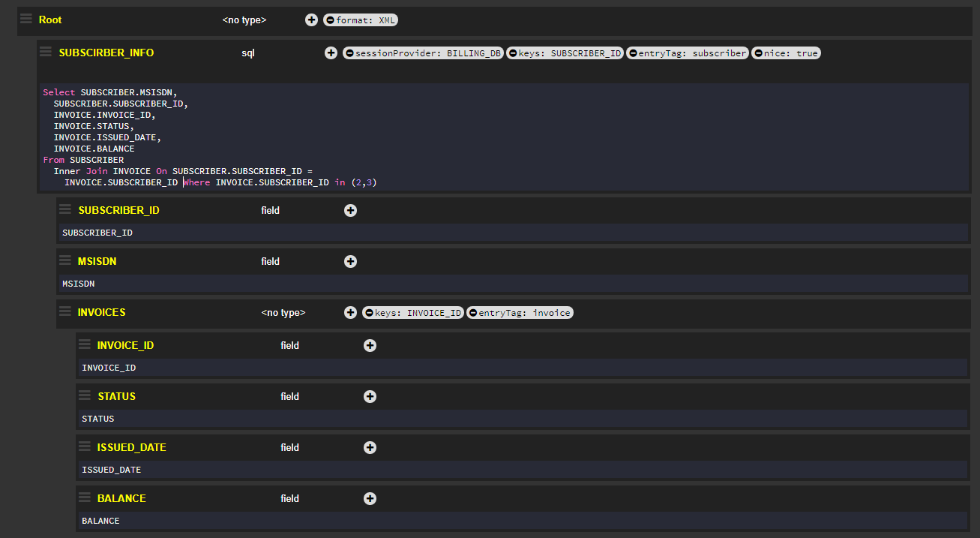Screen dimensions: 980x538
Task: Open the INVOICES node hamburger handle
Action: (x=65, y=312)
